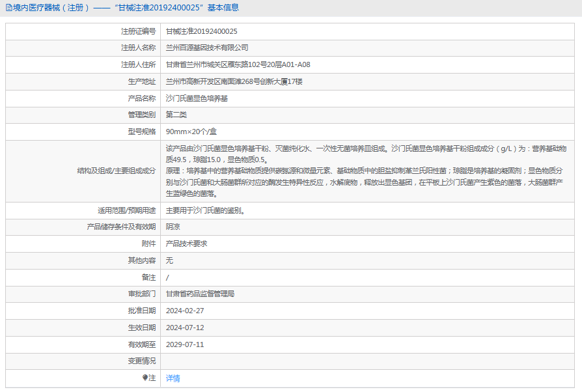
Task: Select the 甘械注准20192400025 value in the table
Action: pyautogui.click(x=202, y=31)
